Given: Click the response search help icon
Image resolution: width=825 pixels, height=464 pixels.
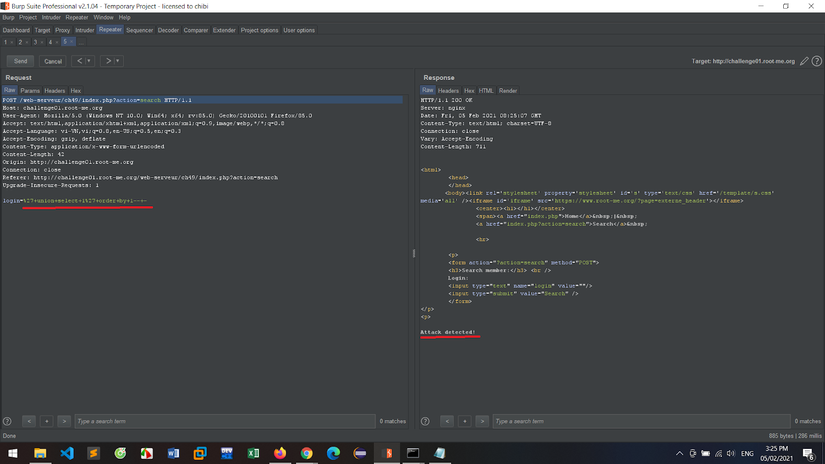Looking at the screenshot, I should [x=427, y=422].
